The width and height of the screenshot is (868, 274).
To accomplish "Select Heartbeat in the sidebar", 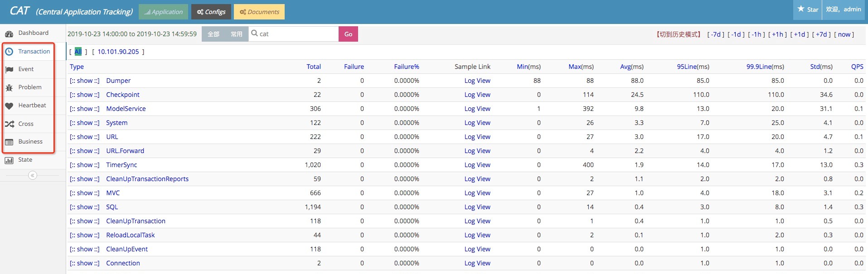I will [32, 106].
